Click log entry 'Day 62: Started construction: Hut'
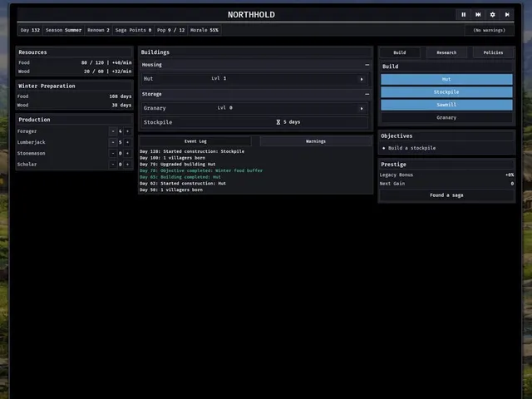The height and width of the screenshot is (399, 532). coord(183,184)
